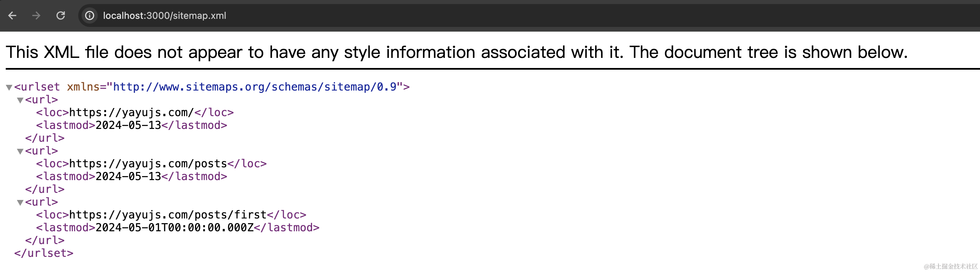Screen dimensions: 980x272
Task: Click the 2024-05-01T00:00:00.000Z lastmod value
Action: click(174, 228)
